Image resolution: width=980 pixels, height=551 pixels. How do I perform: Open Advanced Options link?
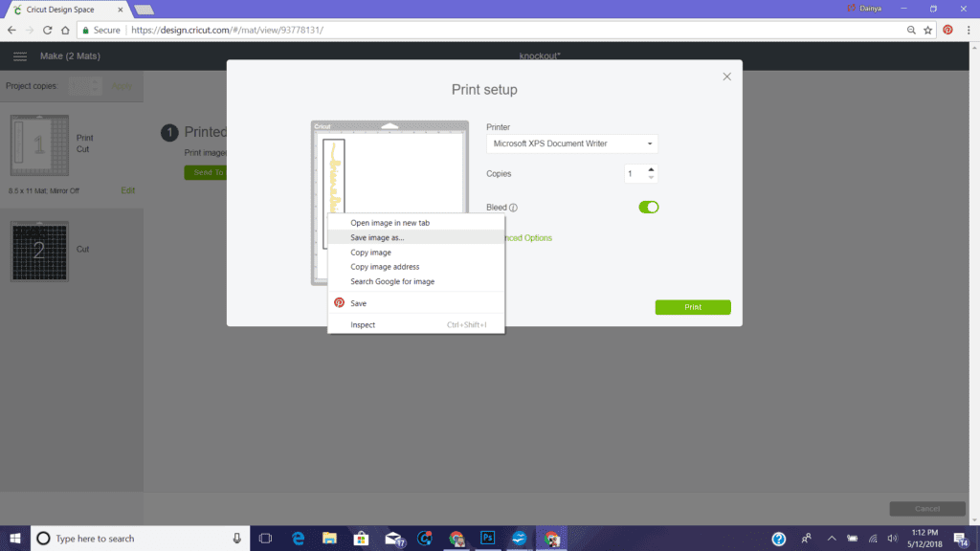point(528,238)
